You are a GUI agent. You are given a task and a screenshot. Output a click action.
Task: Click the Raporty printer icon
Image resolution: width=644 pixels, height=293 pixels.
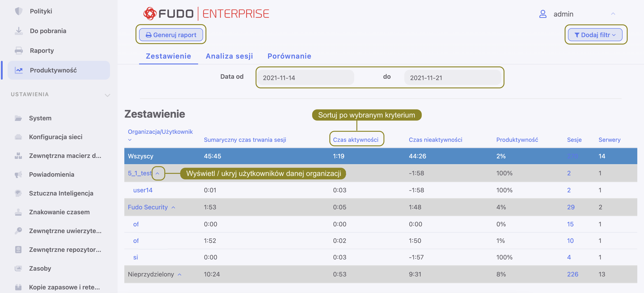pyautogui.click(x=19, y=51)
